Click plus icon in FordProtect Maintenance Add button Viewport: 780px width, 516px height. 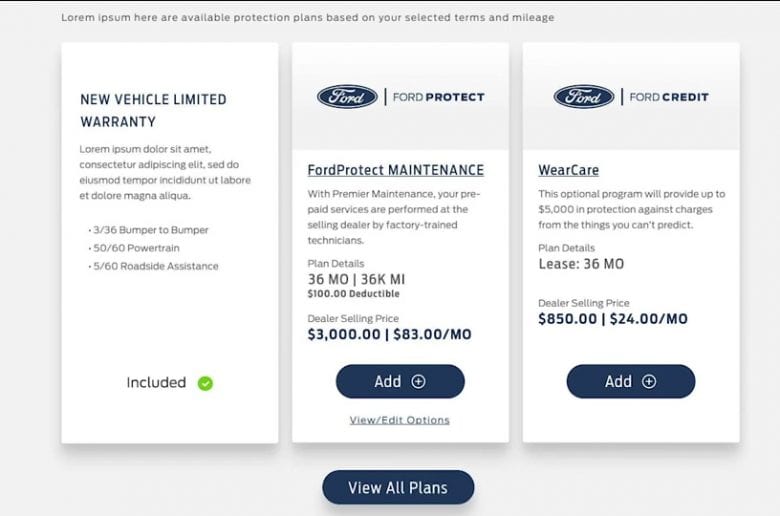[418, 382]
